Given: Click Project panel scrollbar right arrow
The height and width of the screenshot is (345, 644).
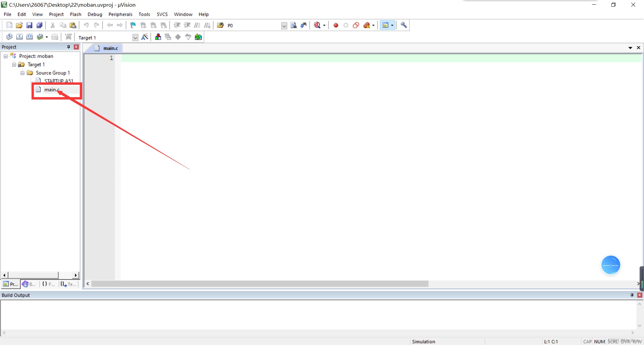Looking at the screenshot, I should pos(76,275).
